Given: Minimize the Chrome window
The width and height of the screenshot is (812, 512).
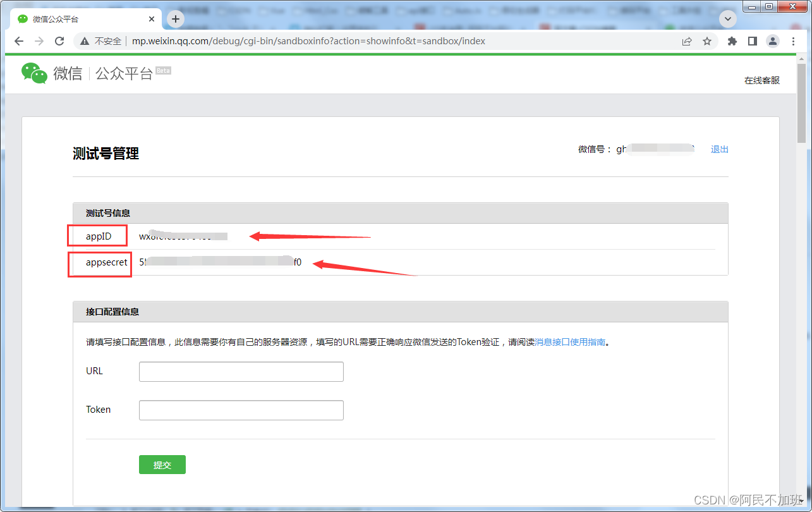Looking at the screenshot, I should 751,6.
